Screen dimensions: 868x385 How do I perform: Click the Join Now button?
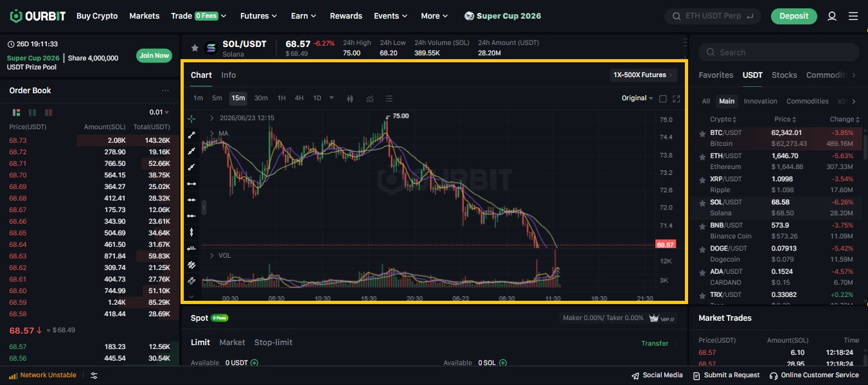pyautogui.click(x=154, y=55)
